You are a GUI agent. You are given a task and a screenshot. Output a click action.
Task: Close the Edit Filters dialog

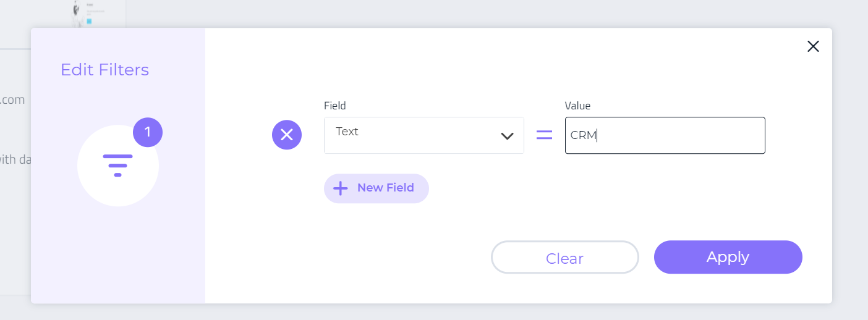pyautogui.click(x=813, y=46)
